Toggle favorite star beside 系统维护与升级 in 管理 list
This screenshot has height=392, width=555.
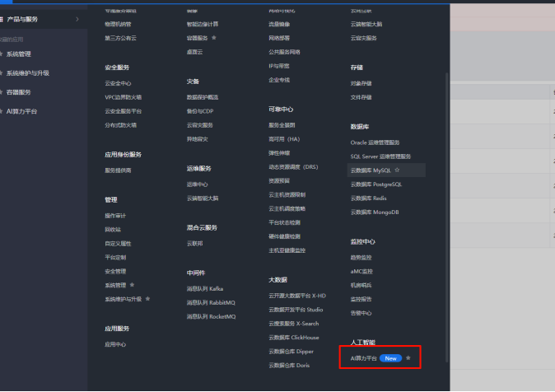147,298
